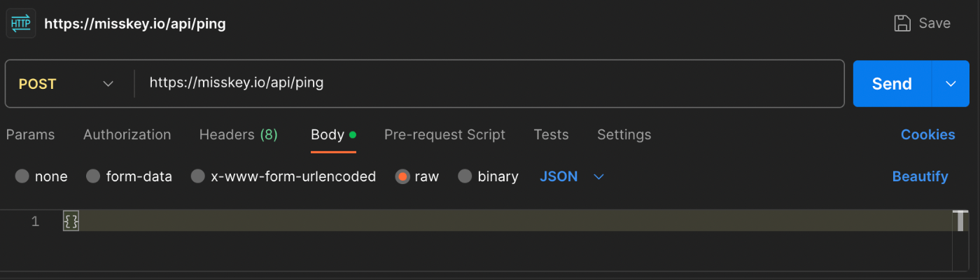This screenshot has height=280, width=980.
Task: Click the HTTP request icon
Action: [x=20, y=23]
